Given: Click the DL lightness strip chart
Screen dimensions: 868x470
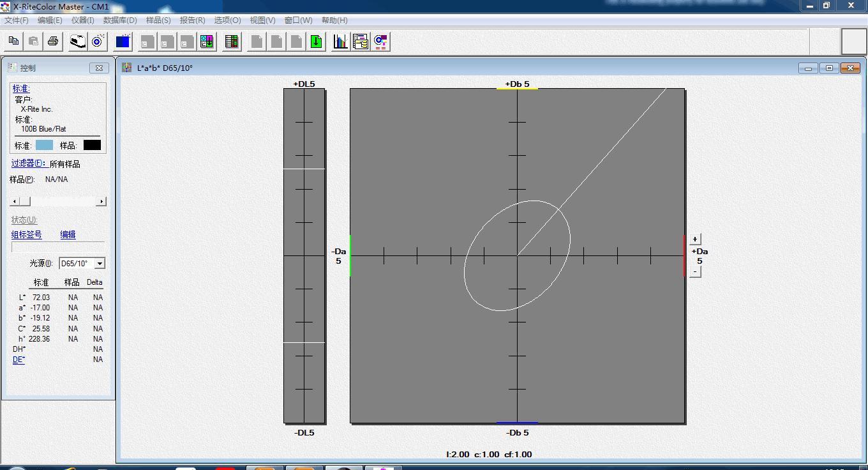Looking at the screenshot, I should 304,255.
